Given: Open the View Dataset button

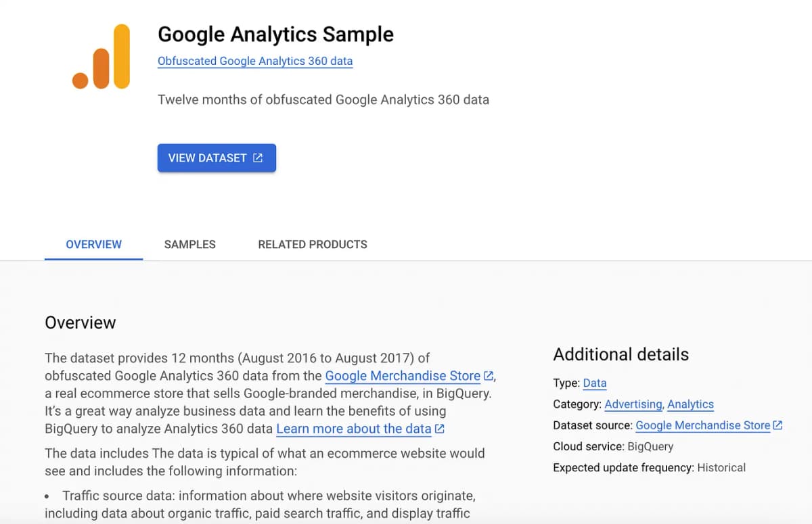Looking at the screenshot, I should pyautogui.click(x=217, y=158).
